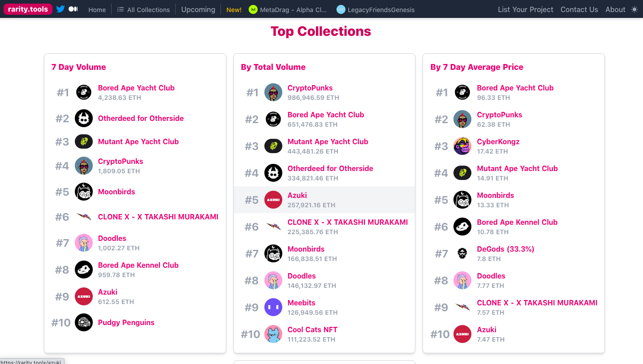Click Mutant Ape Yacht Club avatar in 7 Day Volume
Viewport: 643px width, 364px height.
coord(84,141)
